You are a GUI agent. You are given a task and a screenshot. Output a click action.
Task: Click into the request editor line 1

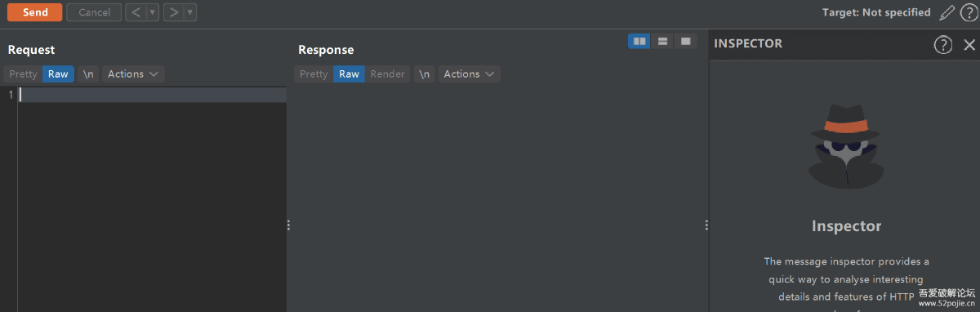point(152,95)
